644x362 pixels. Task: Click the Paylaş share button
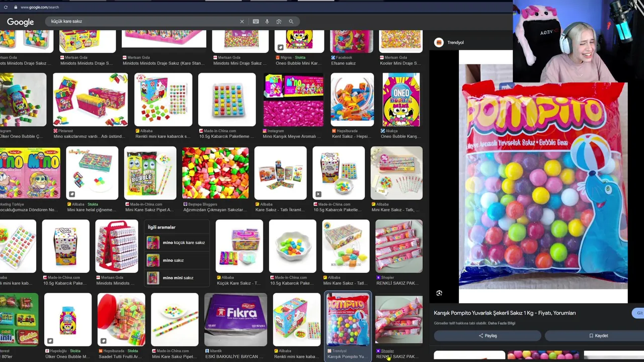pos(487,335)
